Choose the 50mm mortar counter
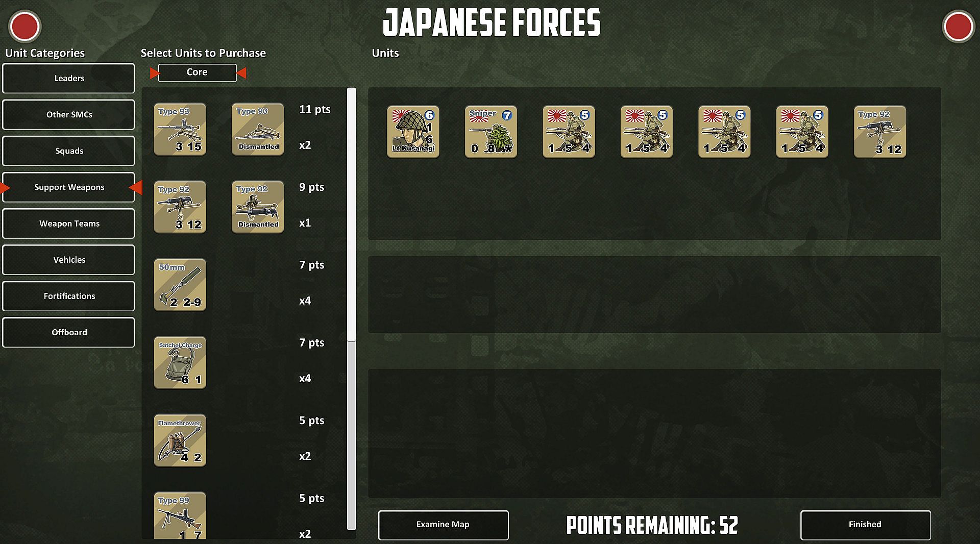Image resolution: width=980 pixels, height=544 pixels. click(180, 285)
